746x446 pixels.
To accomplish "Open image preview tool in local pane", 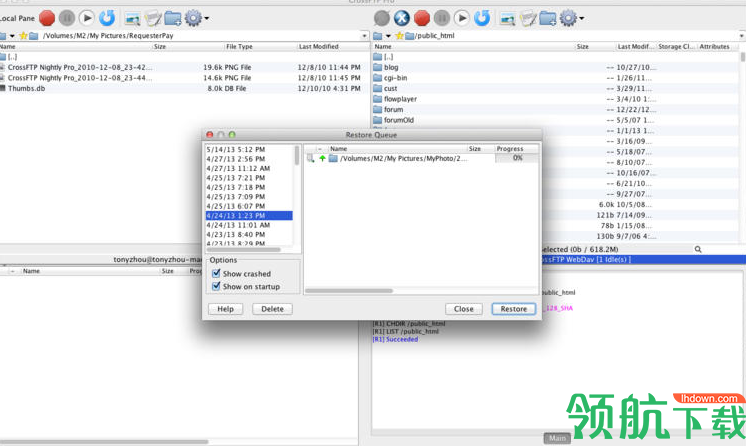I will point(132,19).
